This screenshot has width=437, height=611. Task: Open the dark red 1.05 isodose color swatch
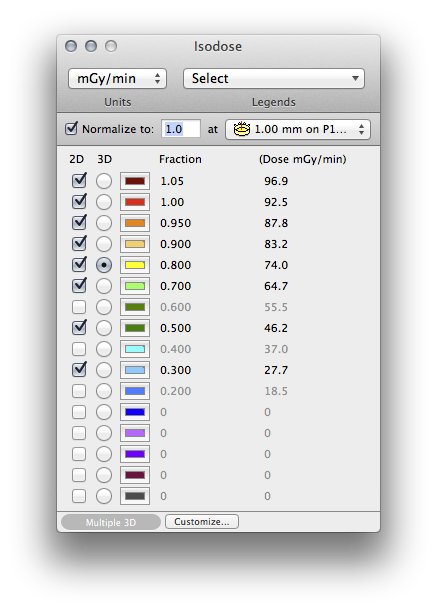[135, 181]
